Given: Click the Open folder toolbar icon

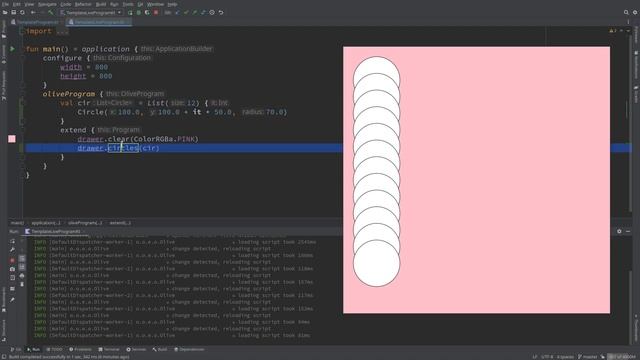Looking at the screenshot, I should click(x=5, y=13).
